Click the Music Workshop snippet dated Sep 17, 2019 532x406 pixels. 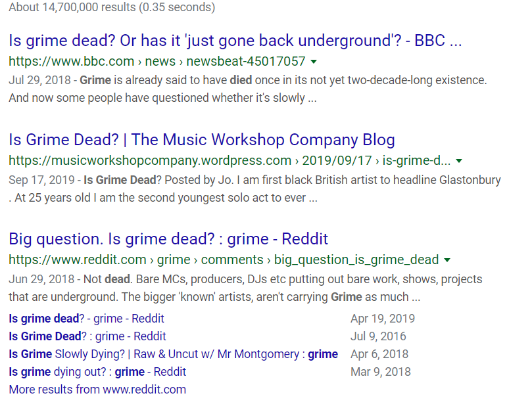[254, 189]
